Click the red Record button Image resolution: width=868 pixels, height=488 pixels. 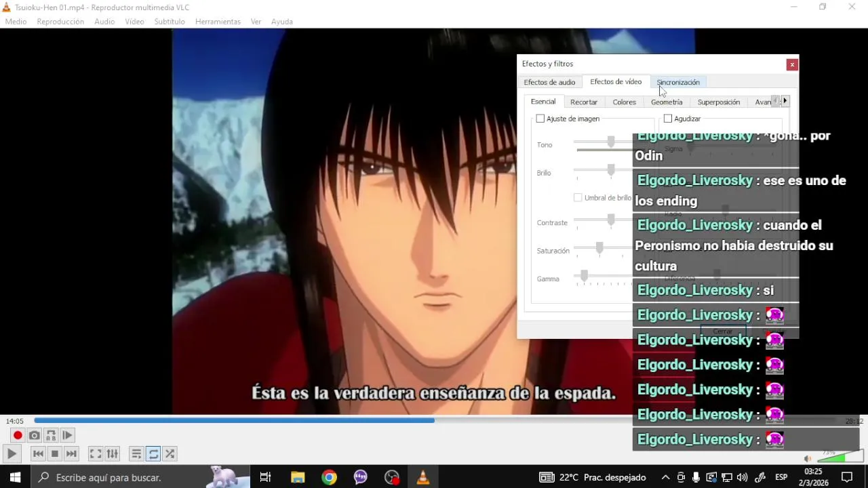tap(18, 435)
